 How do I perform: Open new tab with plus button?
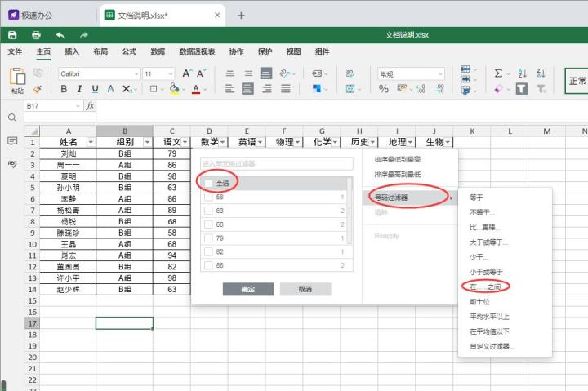point(241,16)
